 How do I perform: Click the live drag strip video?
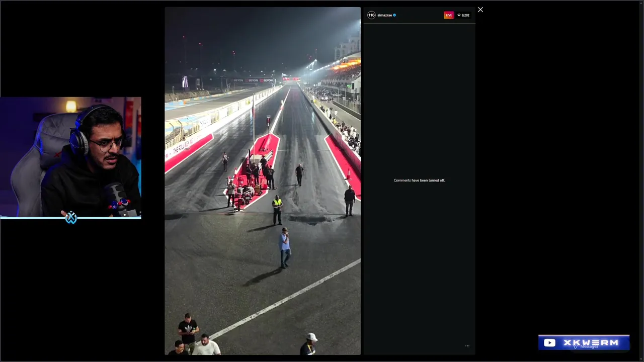263,181
